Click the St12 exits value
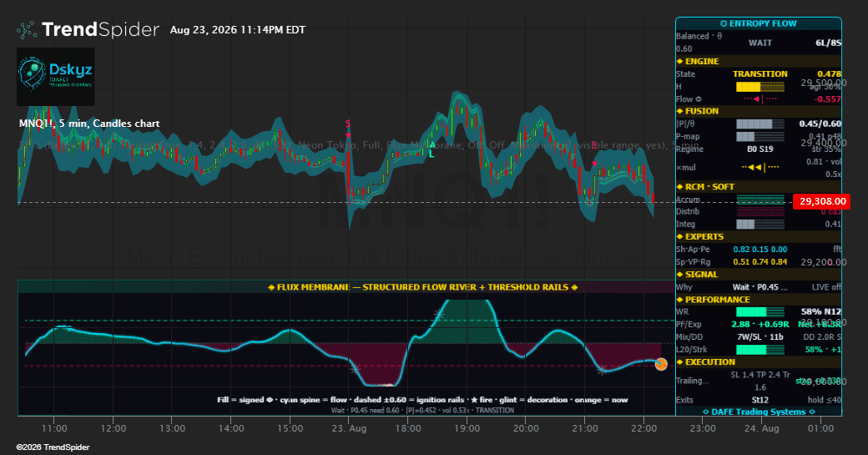 [760, 400]
